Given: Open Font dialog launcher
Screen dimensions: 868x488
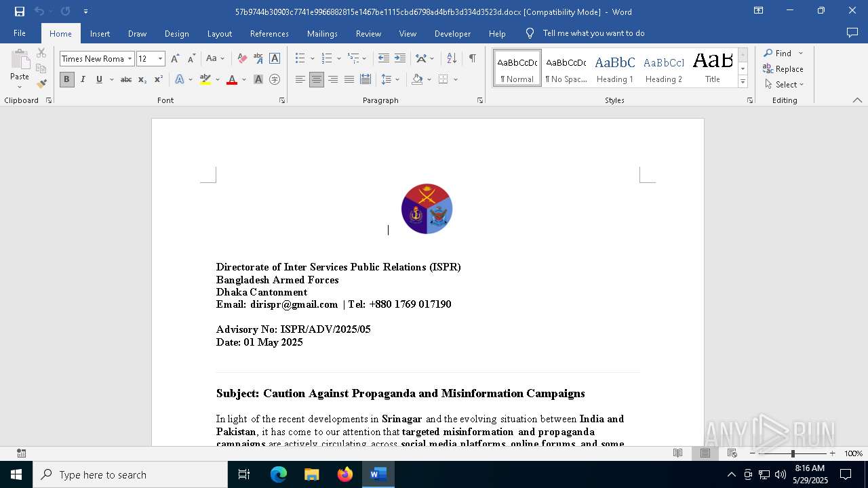Looking at the screenshot, I should 282,100.
